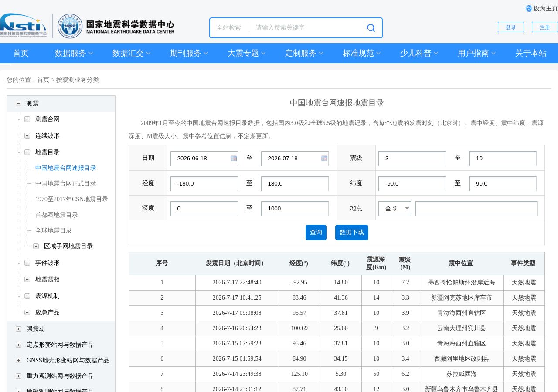Open the 大震专题 menu
The width and height of the screenshot is (558, 392).
tap(246, 53)
